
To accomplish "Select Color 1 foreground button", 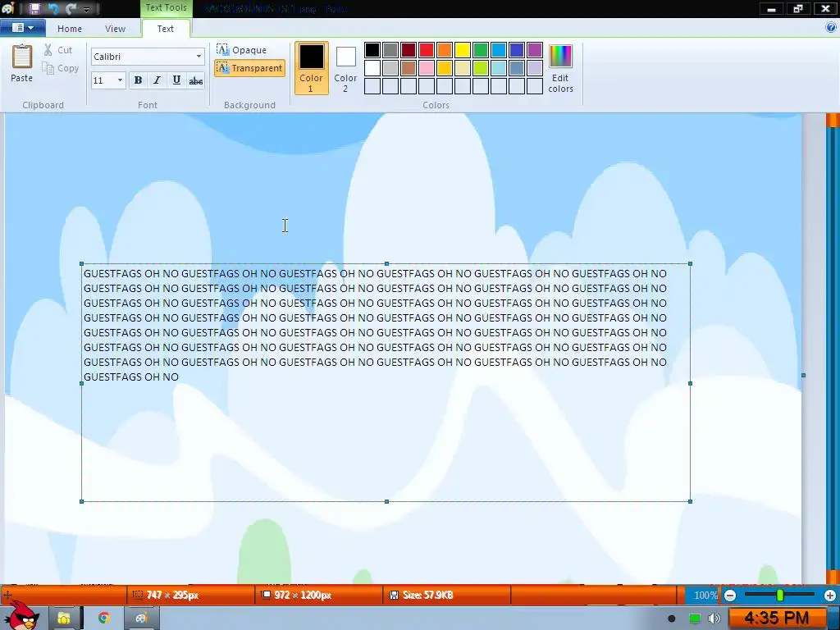I will (x=311, y=68).
